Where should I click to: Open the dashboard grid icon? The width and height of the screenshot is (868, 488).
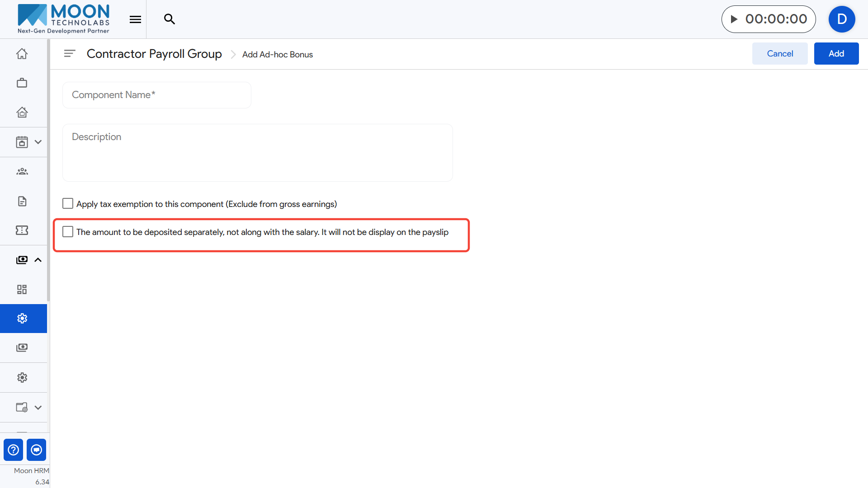(22, 289)
